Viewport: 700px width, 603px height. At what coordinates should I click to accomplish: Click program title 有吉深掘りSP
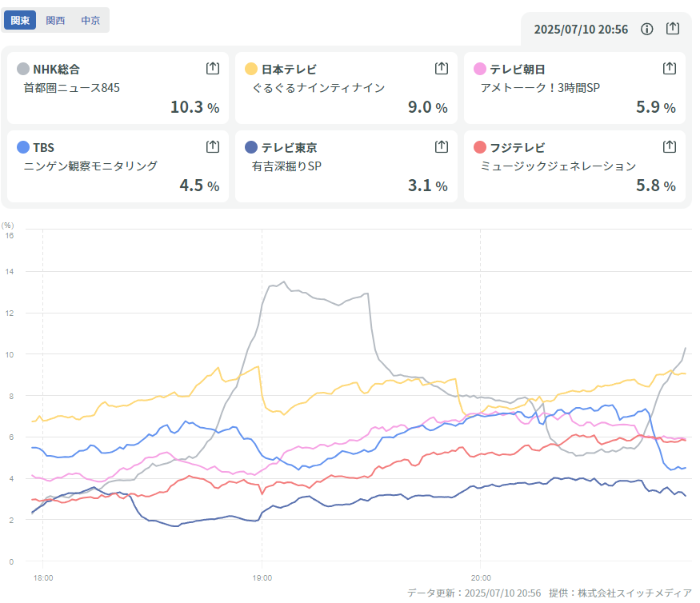pyautogui.click(x=286, y=166)
